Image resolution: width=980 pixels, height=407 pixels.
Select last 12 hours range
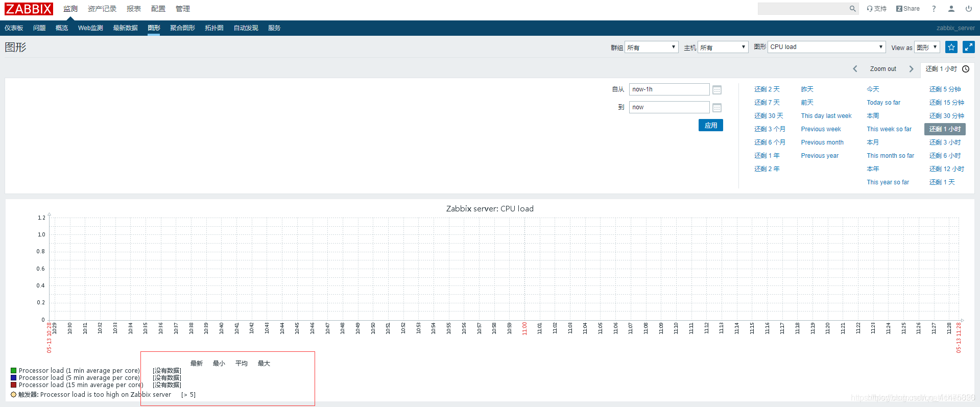[x=947, y=169]
